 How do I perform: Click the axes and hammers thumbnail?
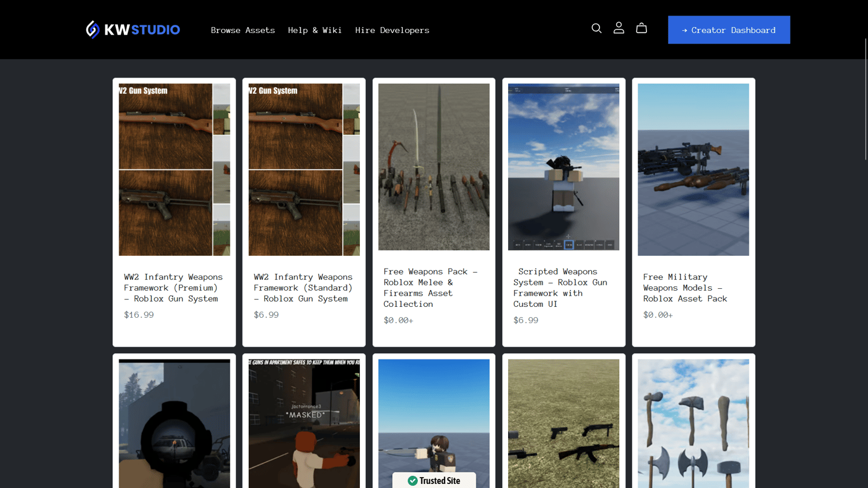[693, 423]
